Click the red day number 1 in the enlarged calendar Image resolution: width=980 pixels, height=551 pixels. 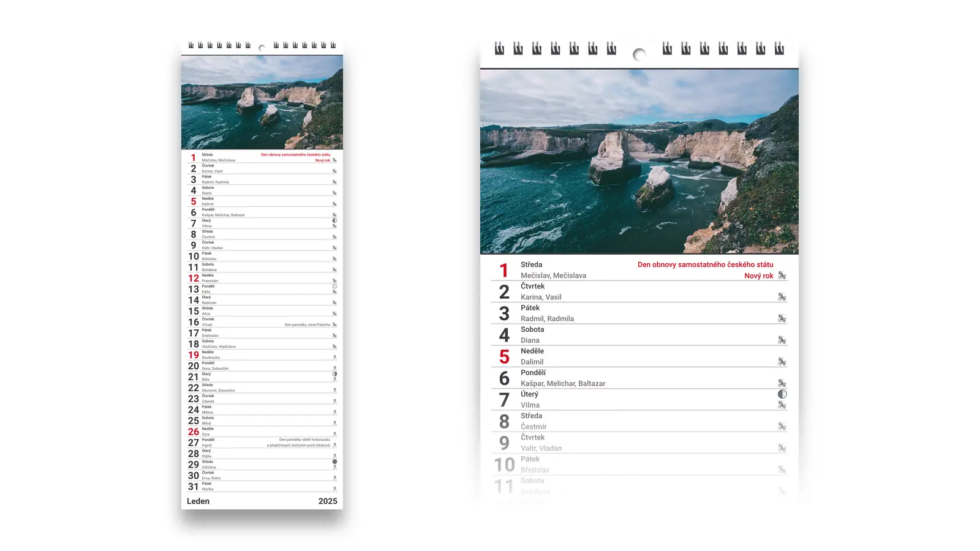504,271
